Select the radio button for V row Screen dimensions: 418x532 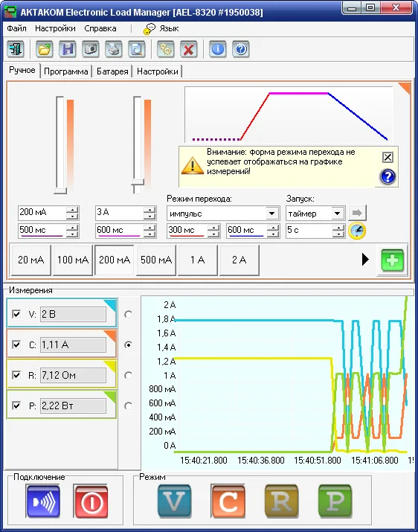[128, 315]
